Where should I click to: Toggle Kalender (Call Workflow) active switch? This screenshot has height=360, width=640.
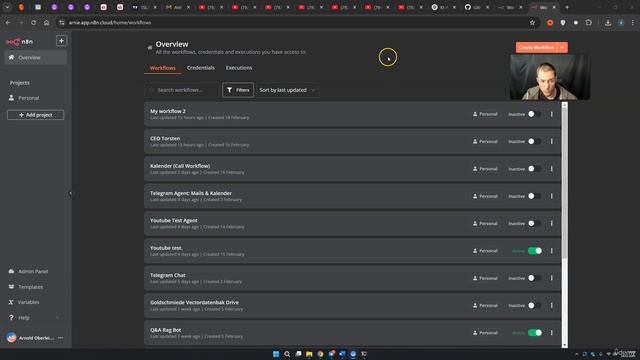point(534,169)
